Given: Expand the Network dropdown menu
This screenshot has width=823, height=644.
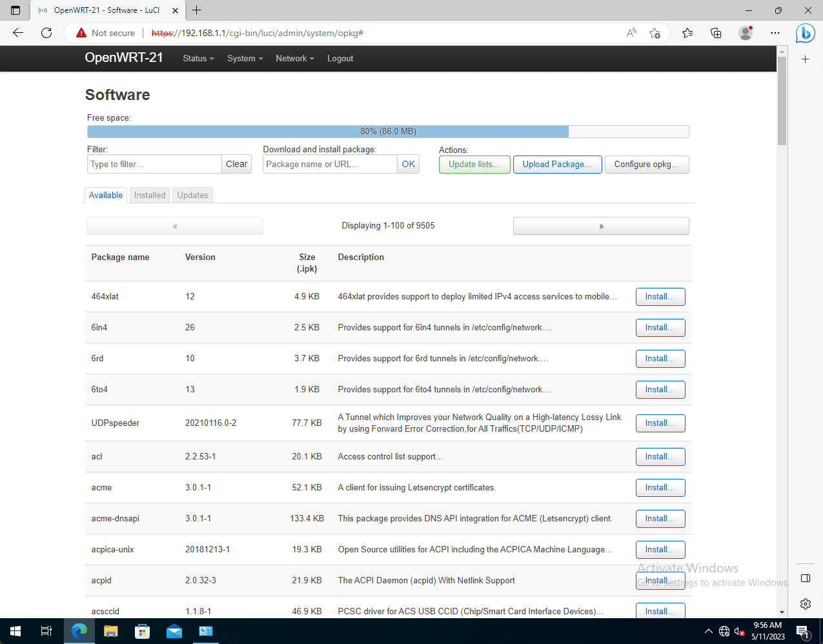Looking at the screenshot, I should pyautogui.click(x=295, y=58).
